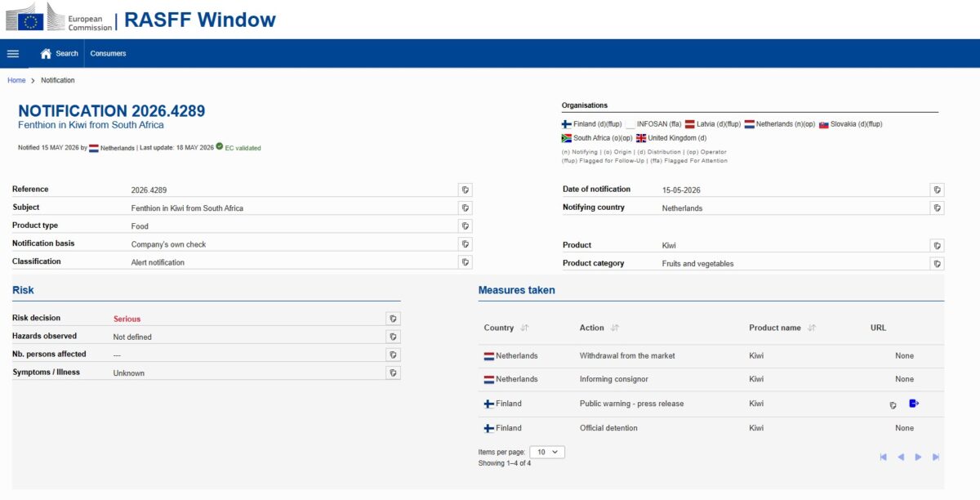Click 'Serious' risk decision text
This screenshot has width=980, height=500.
click(127, 319)
